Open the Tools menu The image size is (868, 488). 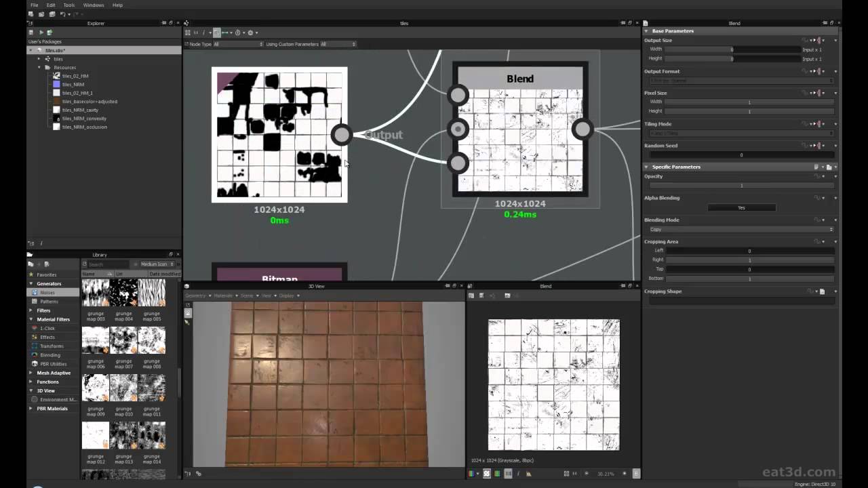point(69,5)
